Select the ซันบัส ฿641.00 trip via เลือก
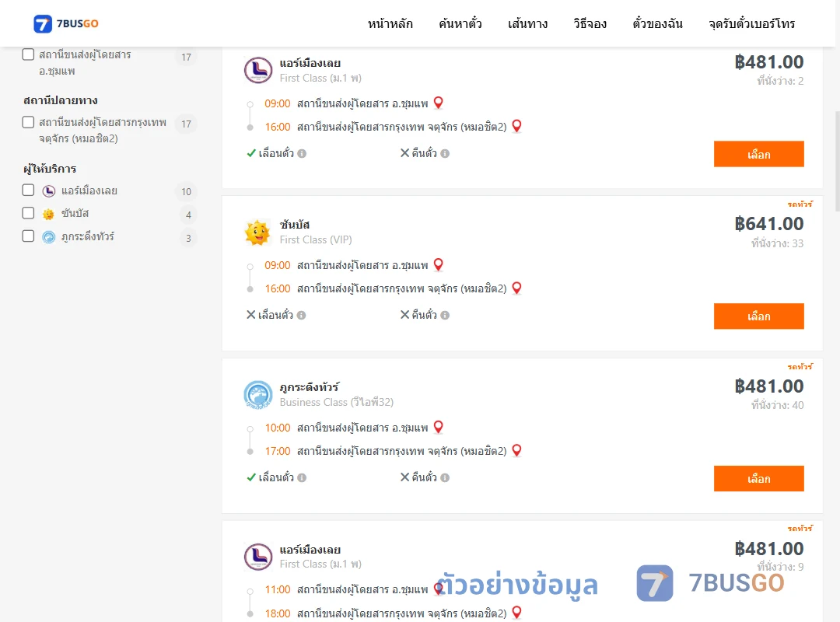 (758, 316)
